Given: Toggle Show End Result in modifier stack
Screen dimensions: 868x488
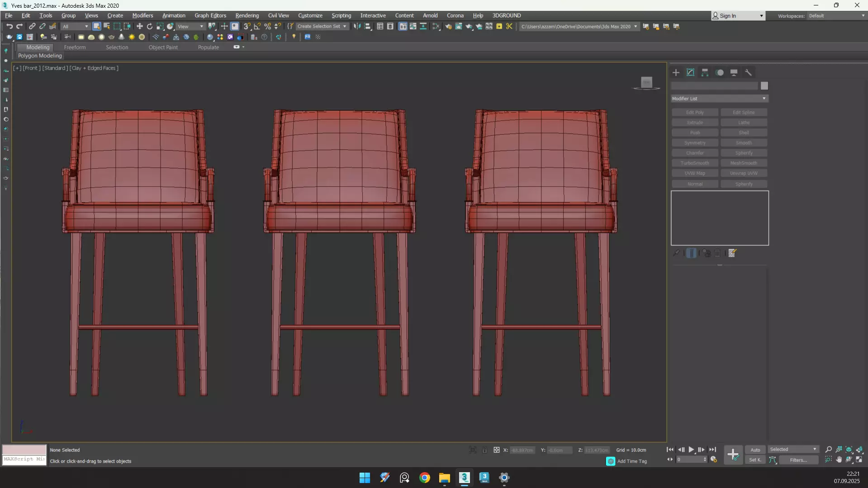Looking at the screenshot, I should click(691, 253).
